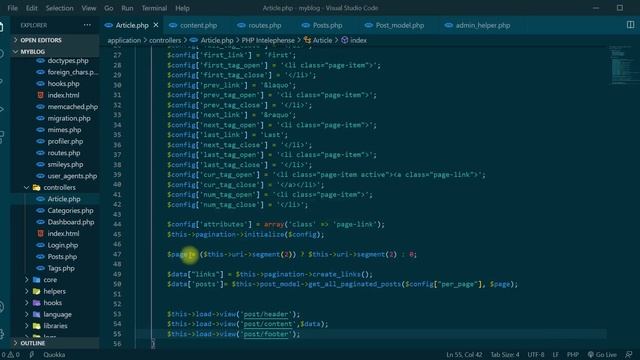The width and height of the screenshot is (640, 360).
Task: Open the Edit menu
Action: pos(31,8)
